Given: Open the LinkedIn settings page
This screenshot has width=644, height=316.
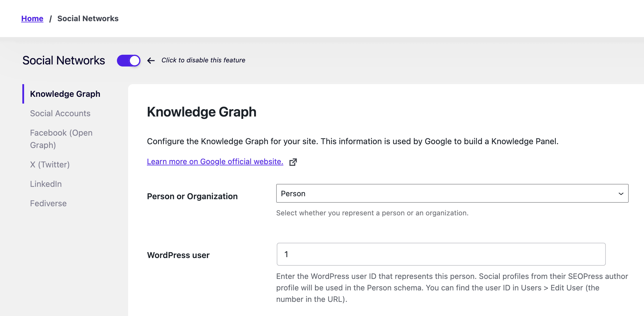Looking at the screenshot, I should 46,184.
